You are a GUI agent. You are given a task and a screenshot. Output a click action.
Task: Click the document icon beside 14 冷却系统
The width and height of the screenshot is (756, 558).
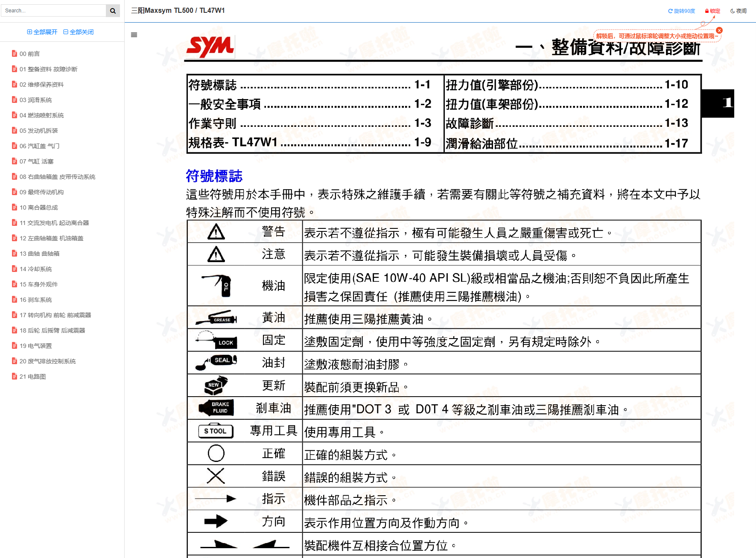(15, 269)
